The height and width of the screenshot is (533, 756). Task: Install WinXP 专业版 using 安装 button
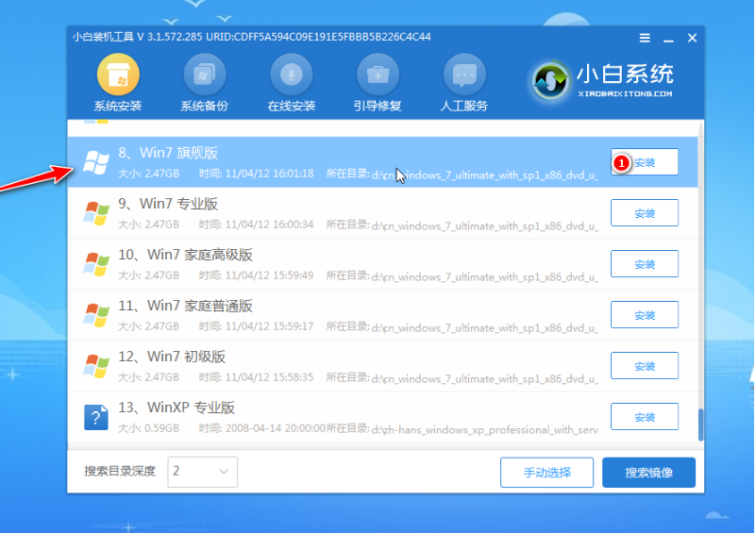(645, 417)
